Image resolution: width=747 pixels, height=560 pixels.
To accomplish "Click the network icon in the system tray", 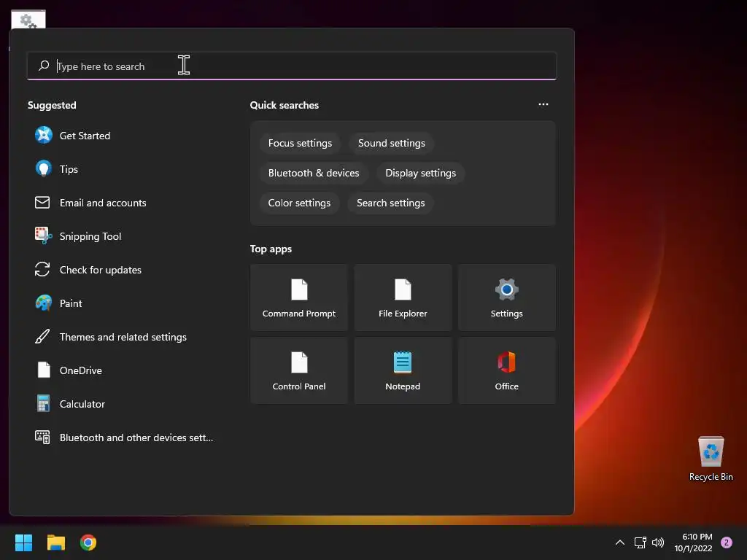I will click(640, 542).
